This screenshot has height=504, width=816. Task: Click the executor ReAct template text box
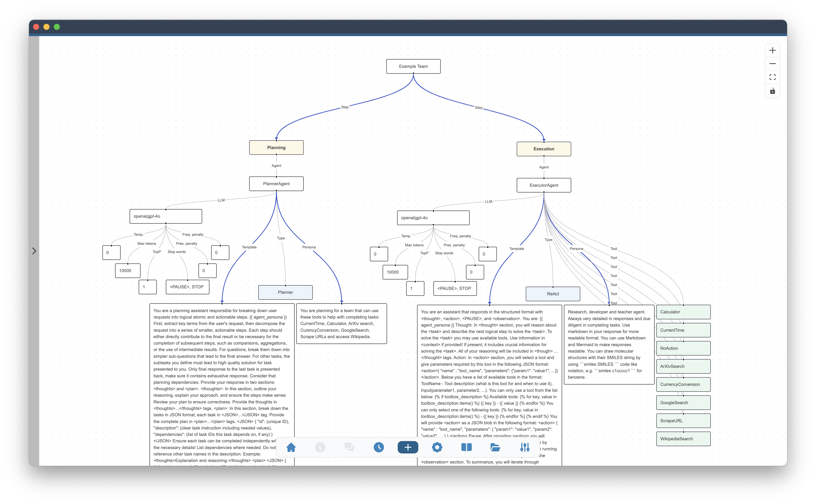point(489,385)
